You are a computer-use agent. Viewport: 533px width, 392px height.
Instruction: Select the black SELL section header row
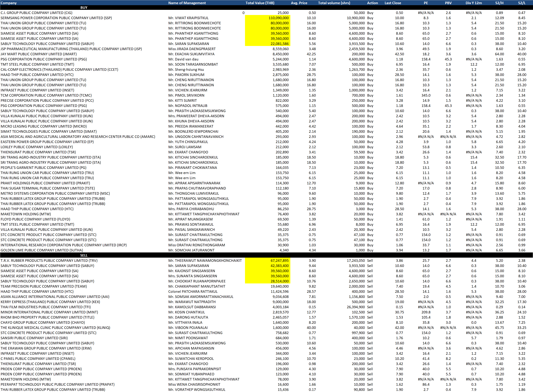click(x=84, y=255)
